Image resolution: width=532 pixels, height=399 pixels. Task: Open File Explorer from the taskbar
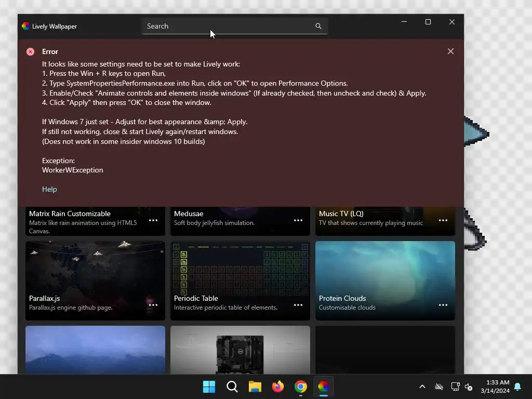(x=255, y=387)
